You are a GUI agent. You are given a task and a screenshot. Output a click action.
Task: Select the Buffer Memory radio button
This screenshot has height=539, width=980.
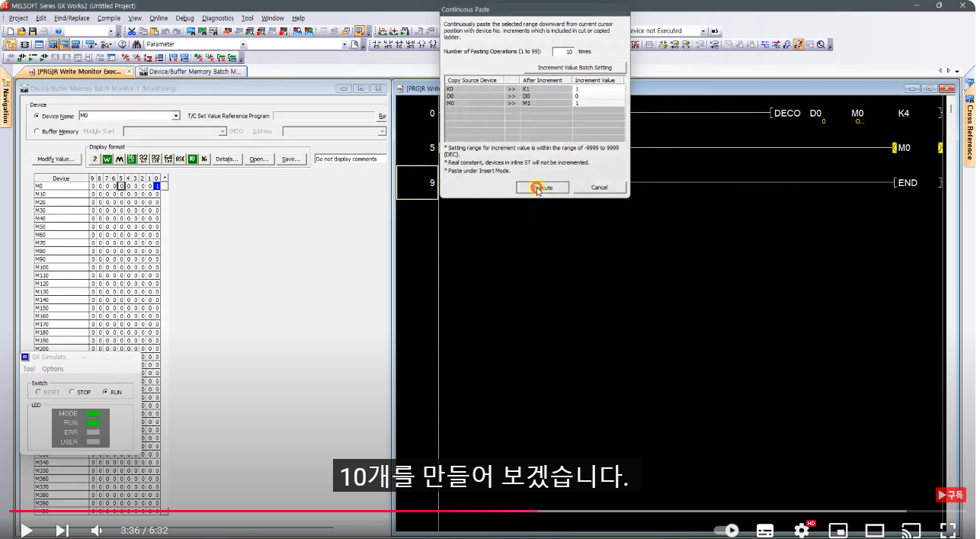[x=37, y=131]
